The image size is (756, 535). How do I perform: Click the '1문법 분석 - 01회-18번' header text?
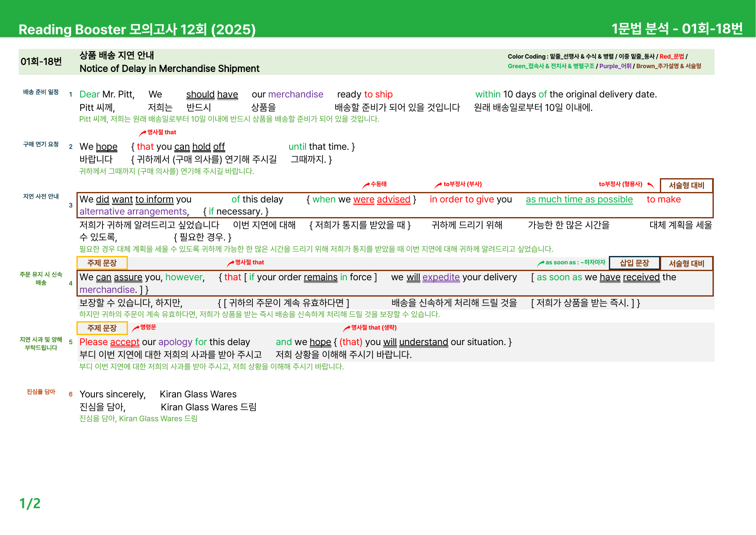pos(677,29)
